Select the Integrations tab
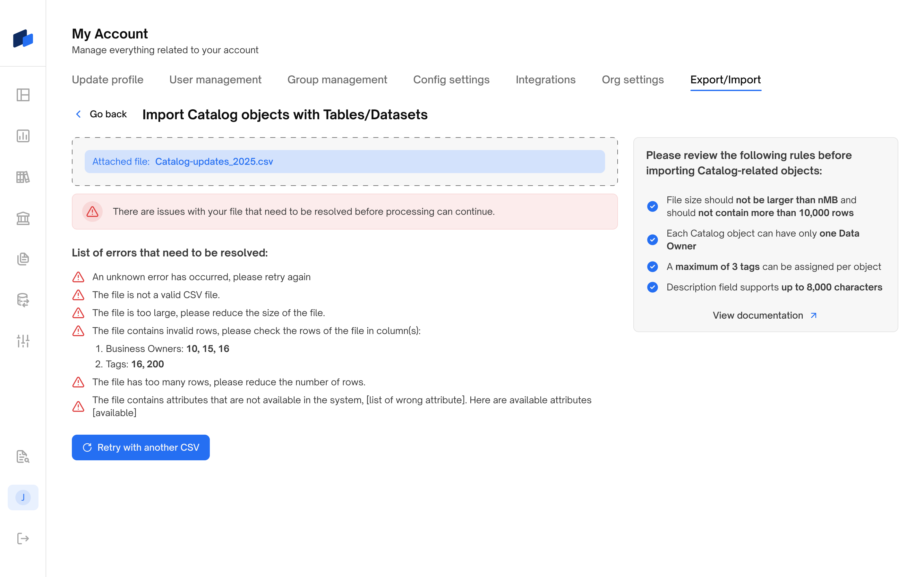 (x=545, y=79)
